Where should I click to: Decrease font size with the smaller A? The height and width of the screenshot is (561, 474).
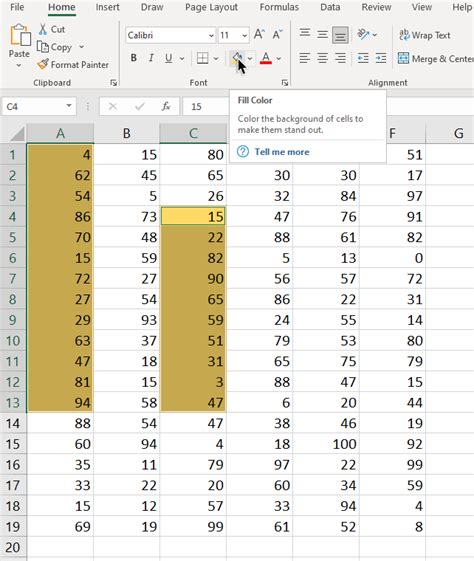tap(277, 35)
